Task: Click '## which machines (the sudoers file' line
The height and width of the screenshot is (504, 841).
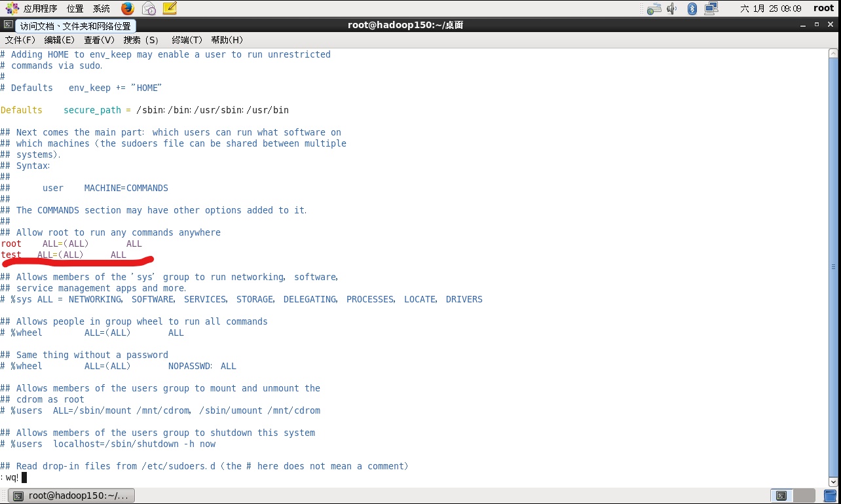Action: [173, 143]
